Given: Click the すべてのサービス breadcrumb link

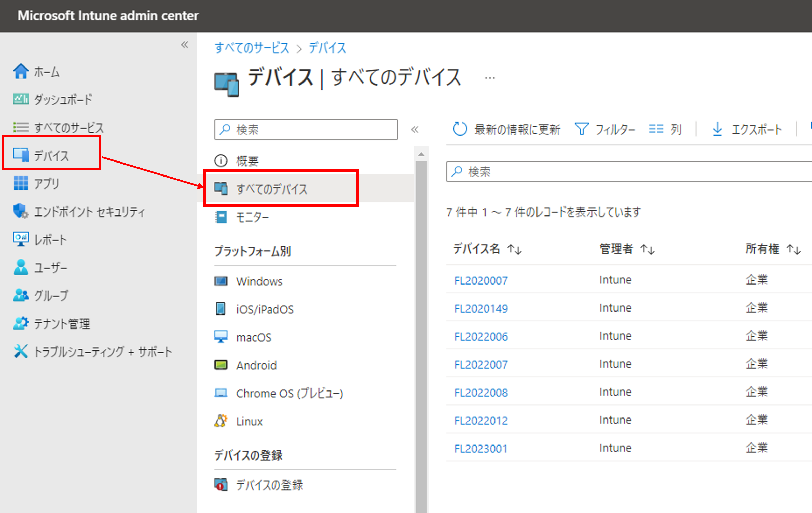Looking at the screenshot, I should click(x=252, y=48).
